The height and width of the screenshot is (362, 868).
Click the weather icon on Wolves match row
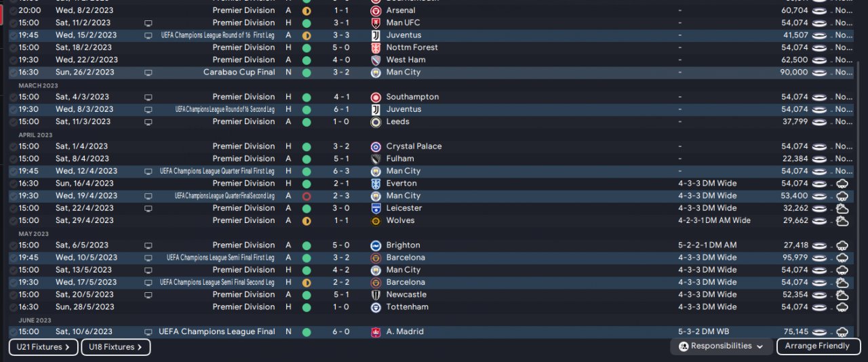pyautogui.click(x=842, y=221)
